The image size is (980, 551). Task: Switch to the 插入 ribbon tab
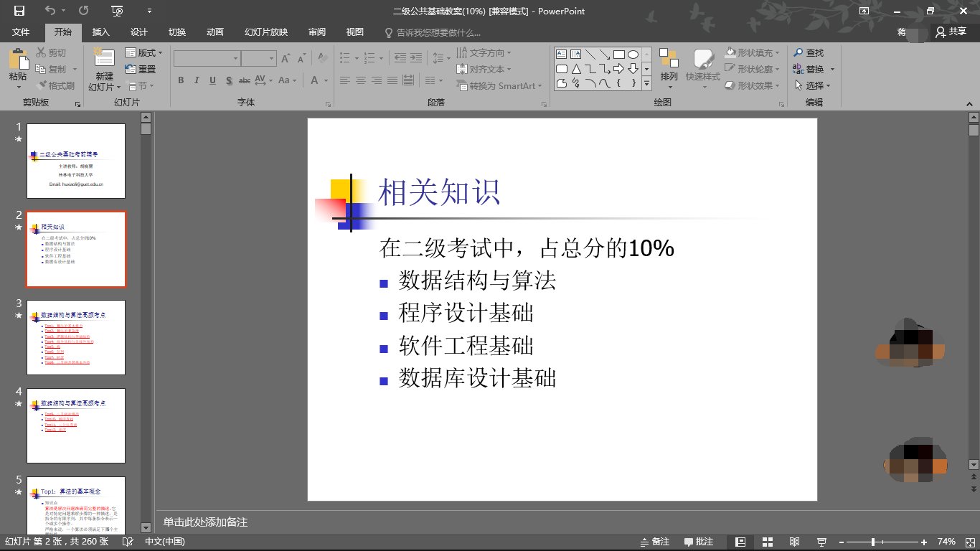point(100,32)
